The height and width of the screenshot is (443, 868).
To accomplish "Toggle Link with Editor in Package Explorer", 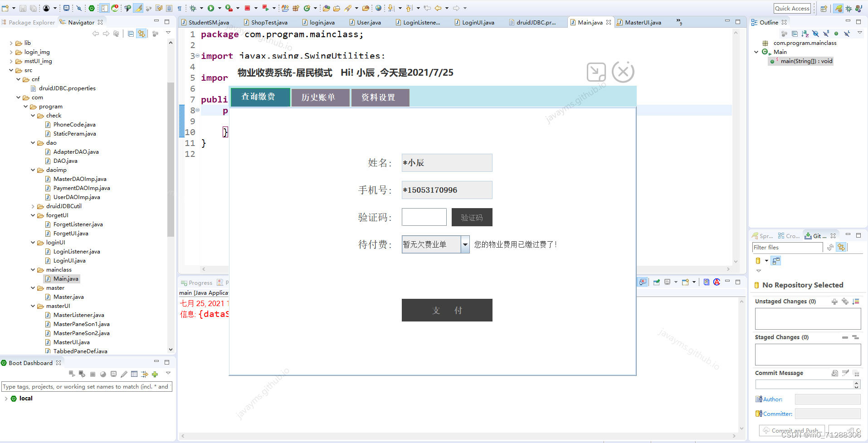I will [x=142, y=33].
